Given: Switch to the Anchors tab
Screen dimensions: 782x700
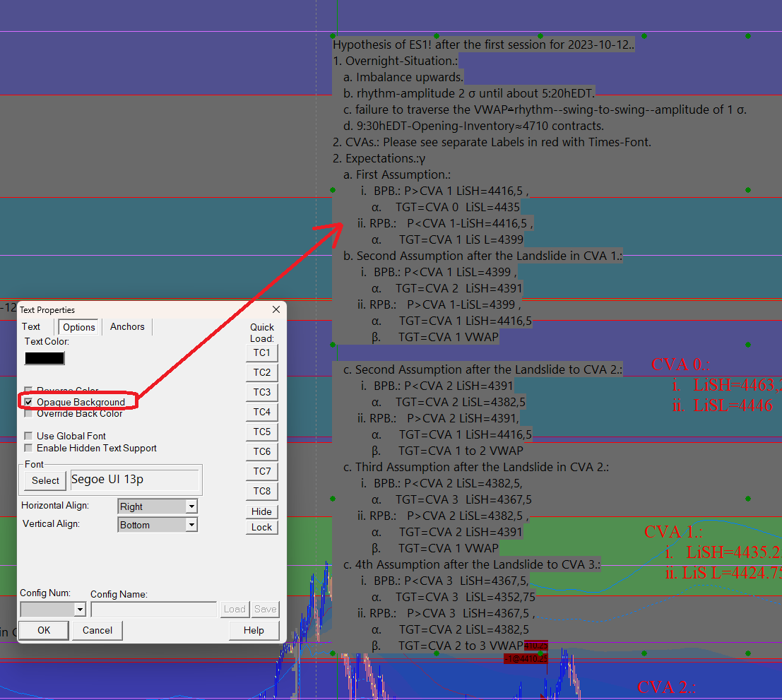Looking at the screenshot, I should pyautogui.click(x=127, y=326).
